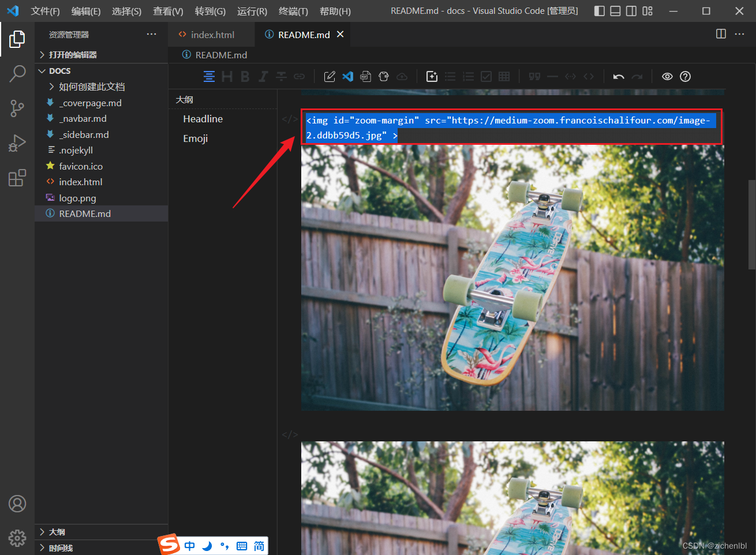Viewport: 756px width, 555px height.
Task: Jump to Headline in outline
Action: [x=203, y=119]
